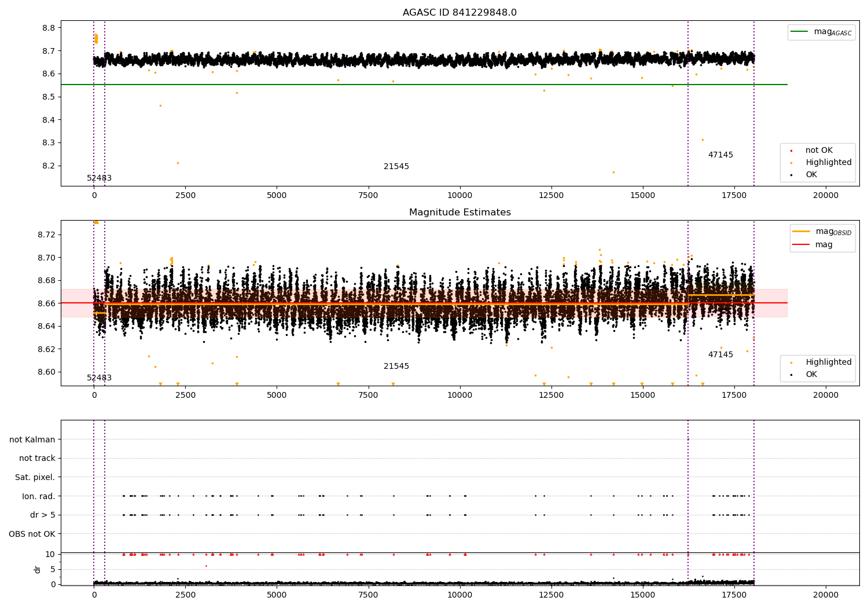
Task: Select the green mag AGASC legend line sample
Action: click(800, 32)
